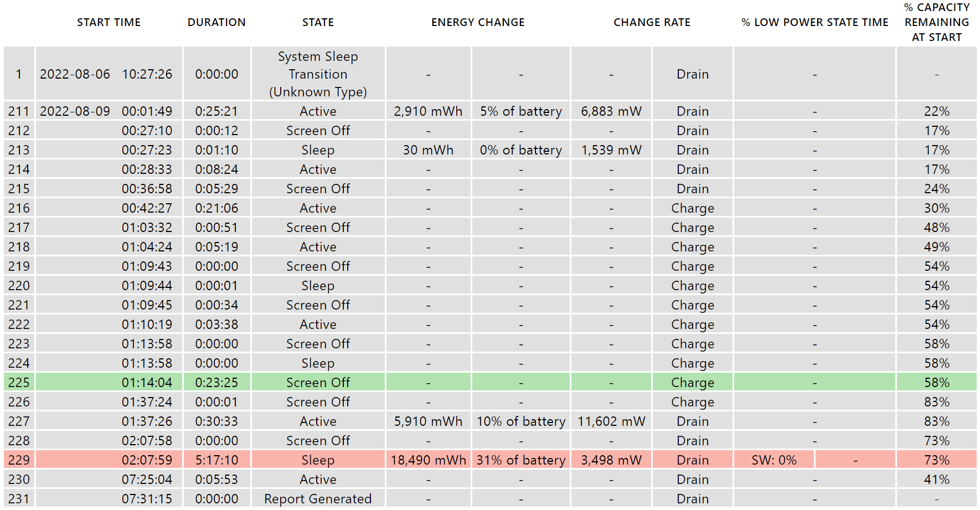Click start time 01:09:43
Viewport: 980px width, 510px height.
(147, 266)
